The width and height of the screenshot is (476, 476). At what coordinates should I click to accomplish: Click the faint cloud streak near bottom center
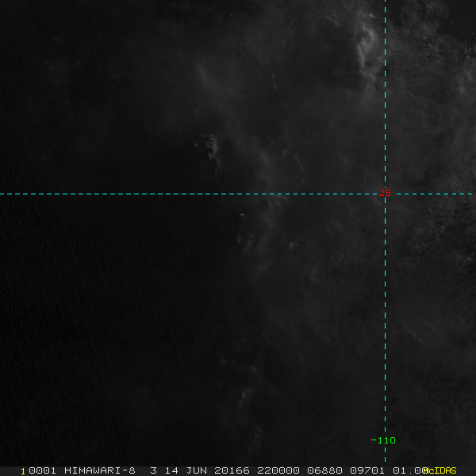pyautogui.click(x=244, y=397)
